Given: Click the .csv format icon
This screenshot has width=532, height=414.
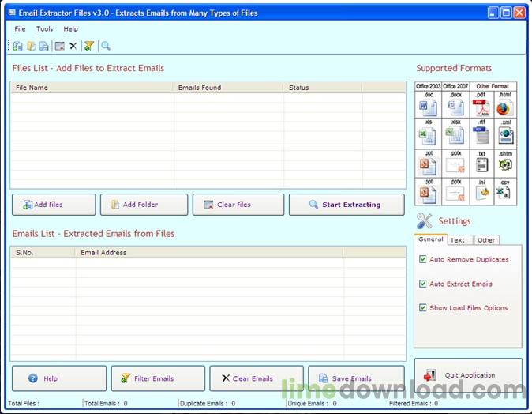Looking at the screenshot, I should (504, 192).
